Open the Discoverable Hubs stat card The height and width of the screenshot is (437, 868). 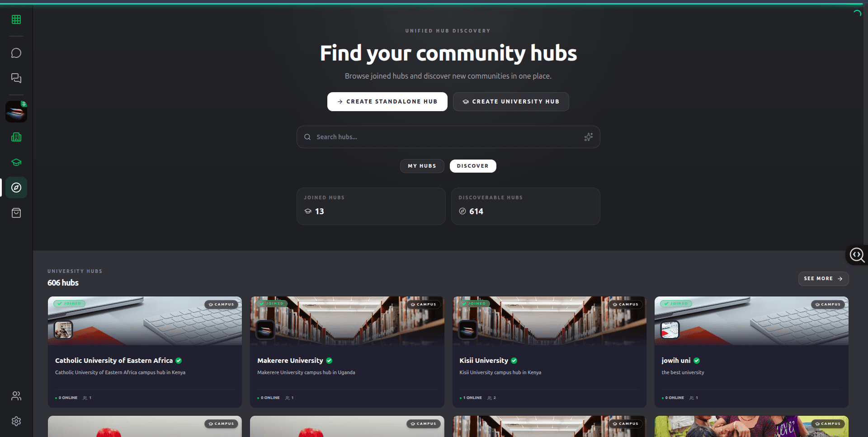point(525,206)
